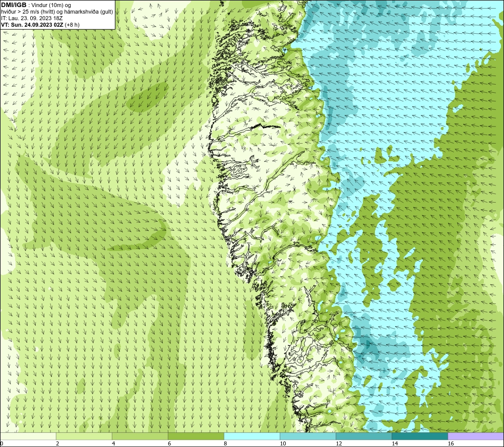This screenshot has height=447, width=504.
Task: Click the 8–10 m/s light cyan swatch
Action: click(252, 436)
